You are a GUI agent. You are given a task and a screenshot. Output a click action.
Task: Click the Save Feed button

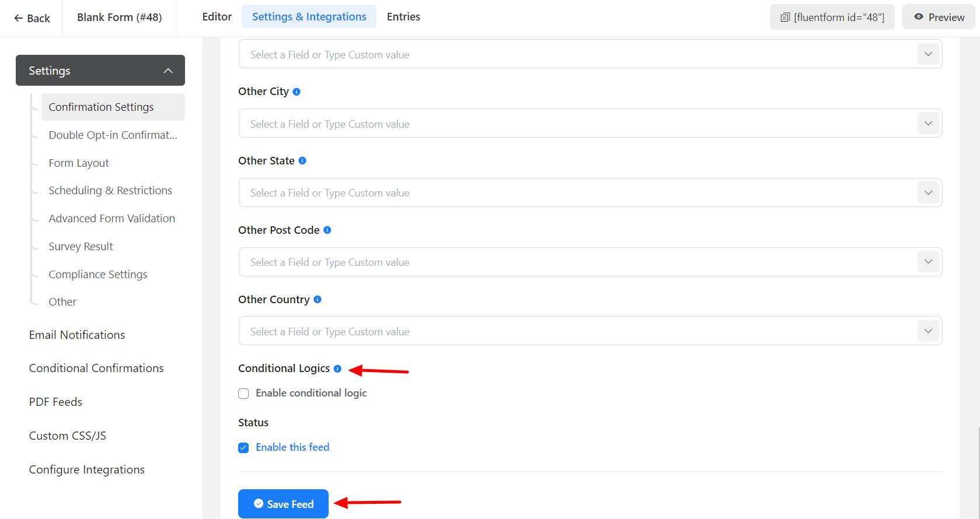click(x=283, y=504)
